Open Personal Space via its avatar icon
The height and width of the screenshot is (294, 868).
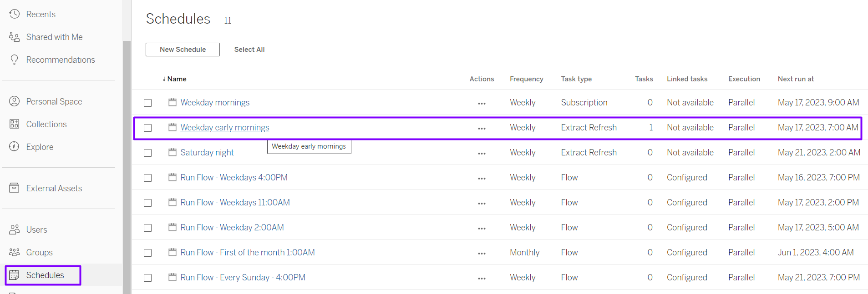click(15, 101)
